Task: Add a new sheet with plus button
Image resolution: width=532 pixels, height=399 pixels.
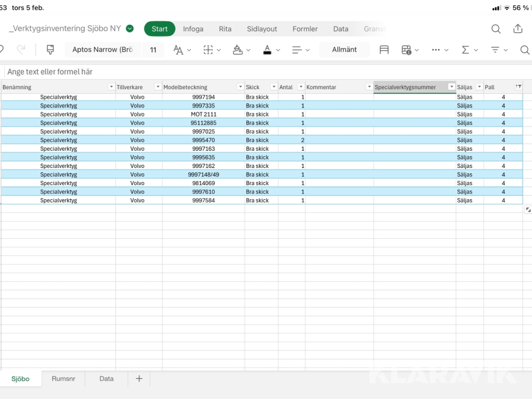Action: pos(139,379)
